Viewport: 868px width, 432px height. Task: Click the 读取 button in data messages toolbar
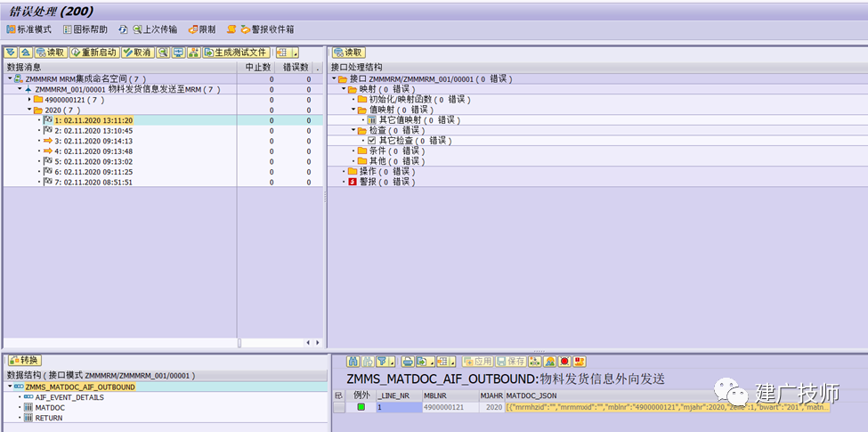pos(51,53)
